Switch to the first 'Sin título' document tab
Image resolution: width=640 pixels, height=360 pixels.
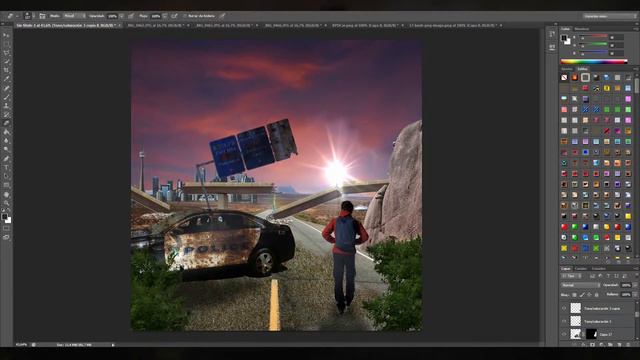coord(67,25)
